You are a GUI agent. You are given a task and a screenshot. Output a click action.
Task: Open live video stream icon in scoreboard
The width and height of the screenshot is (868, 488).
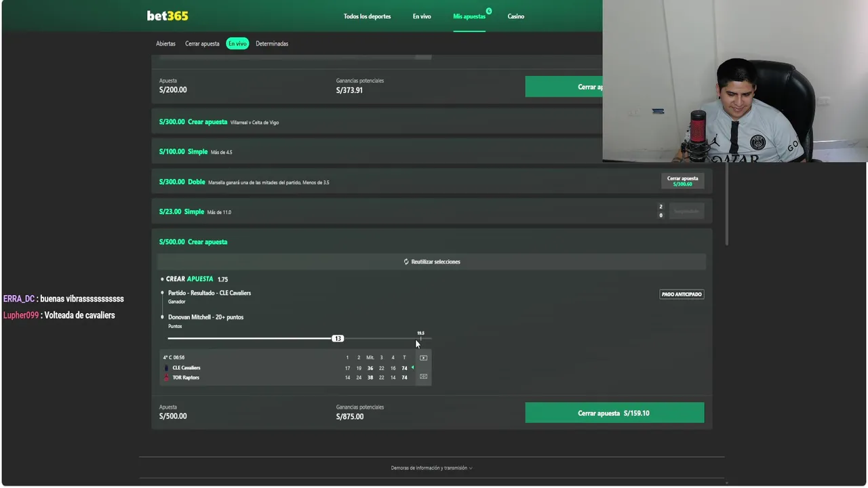tap(423, 358)
